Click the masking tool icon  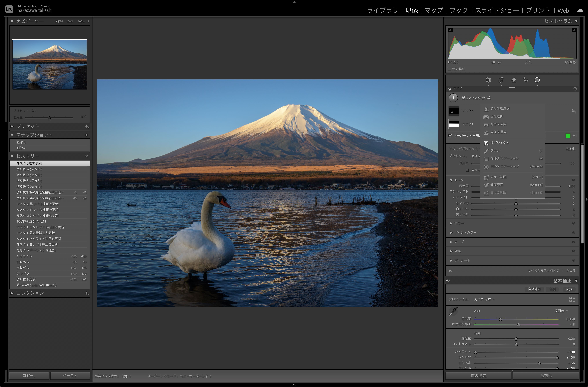click(537, 80)
